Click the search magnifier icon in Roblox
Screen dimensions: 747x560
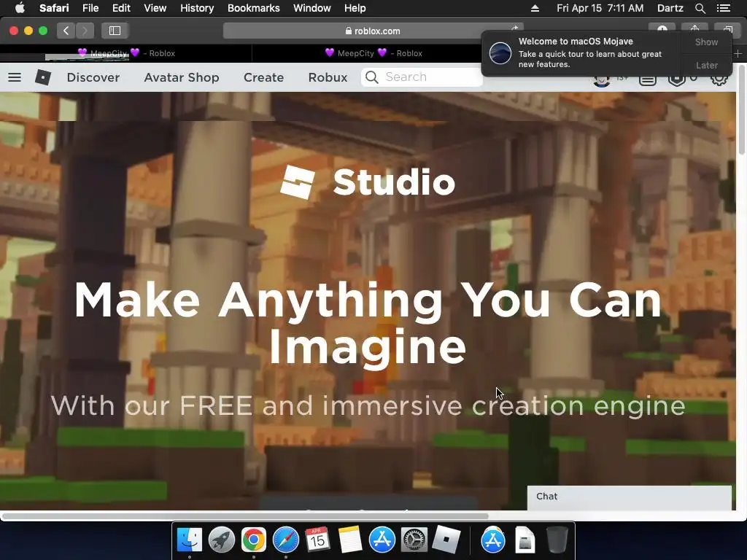pos(372,77)
